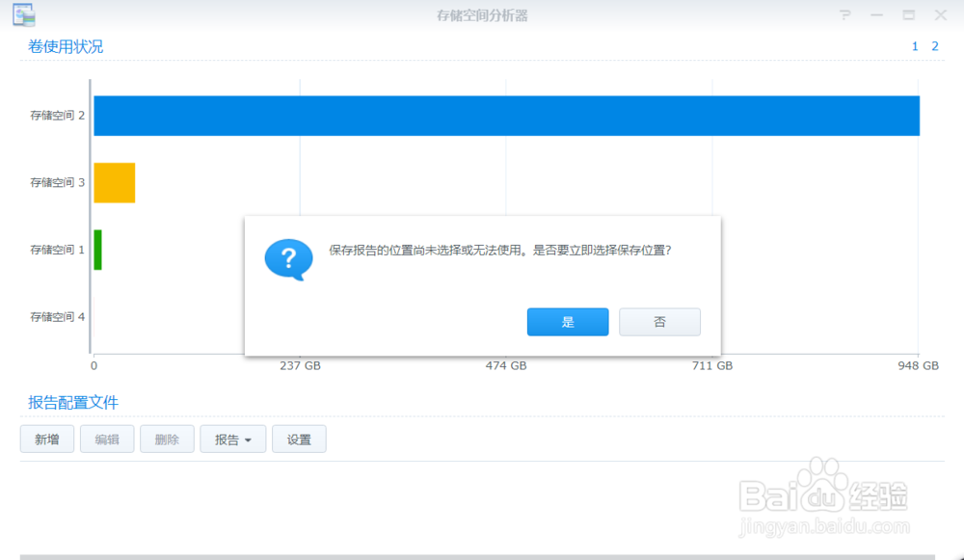Click the disabled 编辑 button
964x560 pixels.
106,439
